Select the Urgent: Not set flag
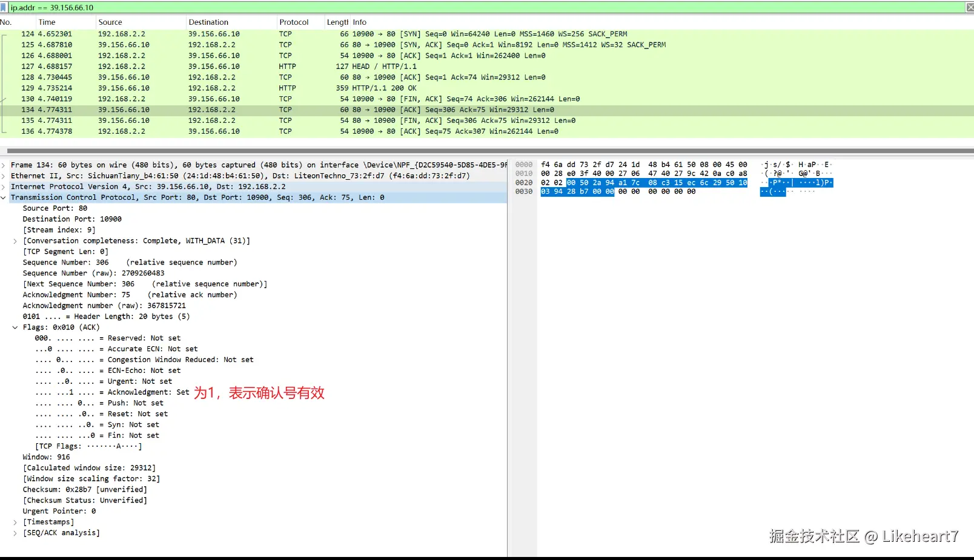 coord(104,382)
